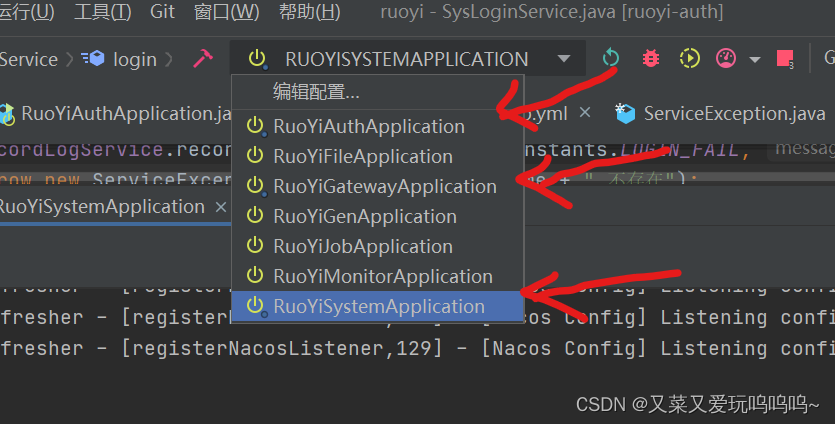This screenshot has width=835, height=424.
Task: Click the power icon beside RuoYiFileApplication
Action: pos(255,156)
